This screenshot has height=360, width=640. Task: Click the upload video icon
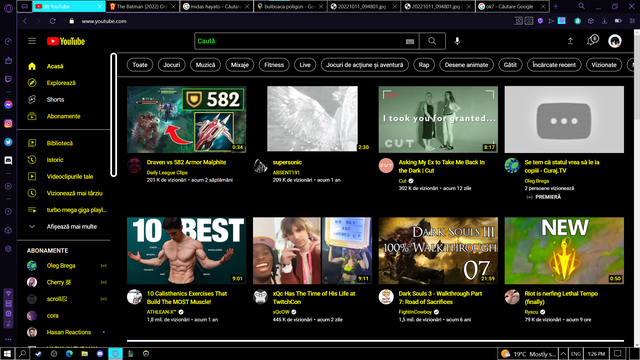[570, 41]
